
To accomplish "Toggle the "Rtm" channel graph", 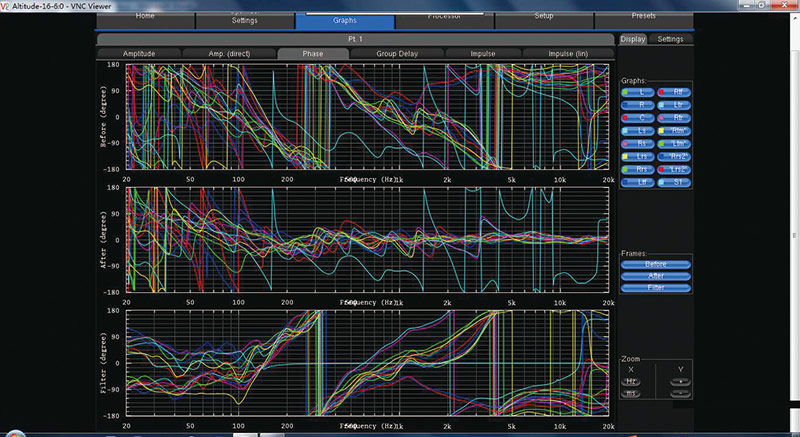I will pyautogui.click(x=674, y=131).
